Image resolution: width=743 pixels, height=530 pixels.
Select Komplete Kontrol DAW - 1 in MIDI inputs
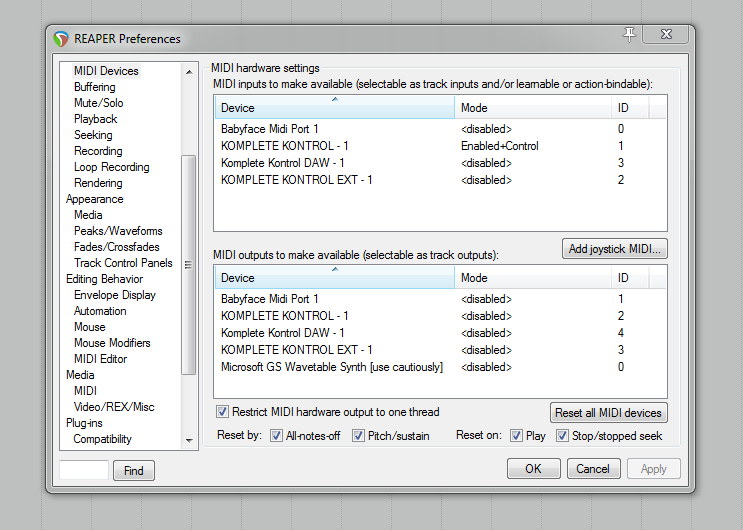[440, 163]
